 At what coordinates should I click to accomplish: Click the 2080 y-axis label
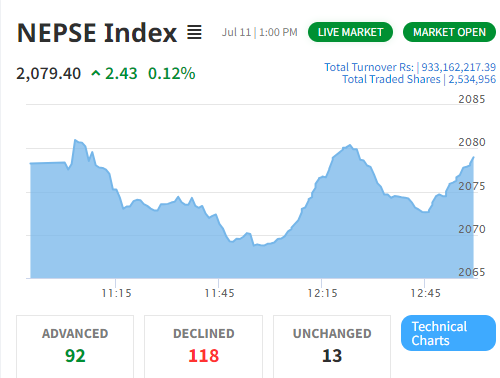pyautogui.click(x=472, y=142)
